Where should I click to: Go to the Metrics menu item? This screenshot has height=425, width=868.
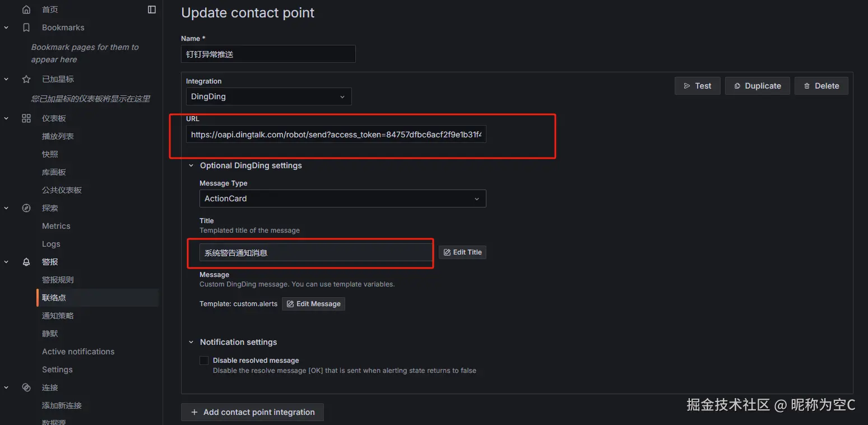tap(56, 226)
